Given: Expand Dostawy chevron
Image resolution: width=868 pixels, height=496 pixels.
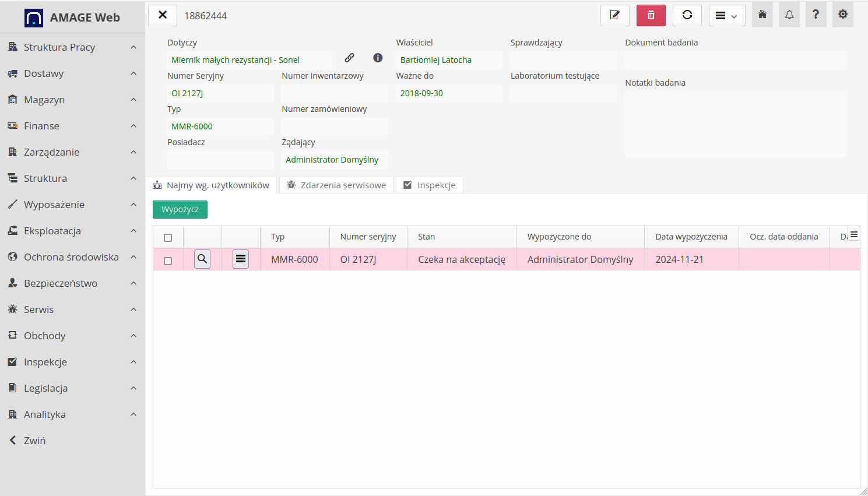Looking at the screenshot, I should 133,73.
